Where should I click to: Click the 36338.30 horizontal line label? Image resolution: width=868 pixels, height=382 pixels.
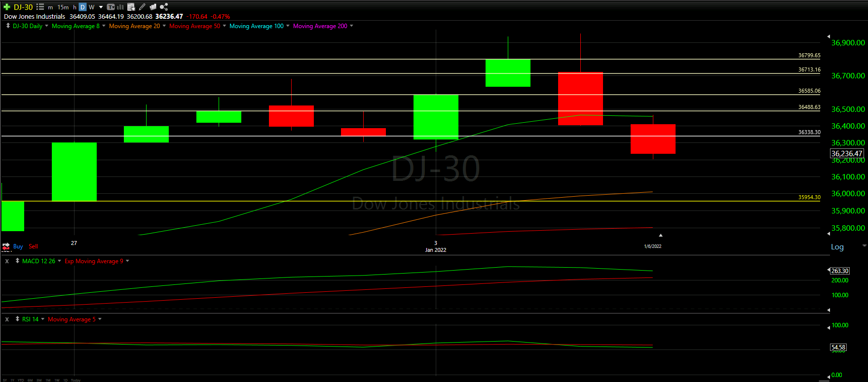(x=809, y=133)
